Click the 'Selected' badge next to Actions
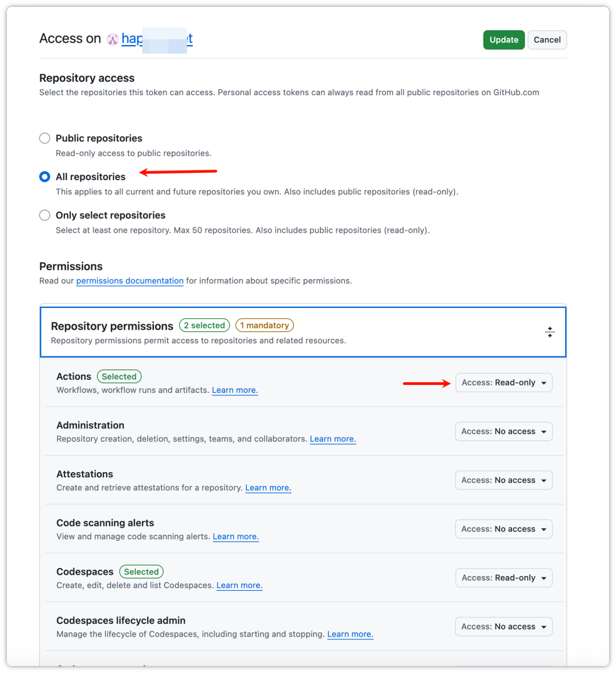 [119, 376]
